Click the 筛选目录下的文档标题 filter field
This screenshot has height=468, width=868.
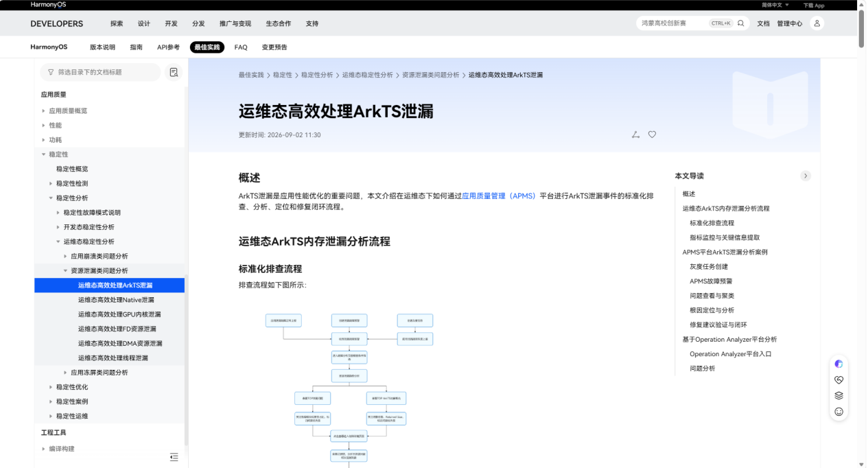pos(100,72)
